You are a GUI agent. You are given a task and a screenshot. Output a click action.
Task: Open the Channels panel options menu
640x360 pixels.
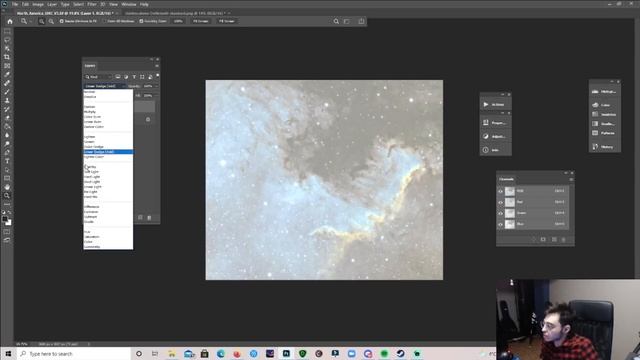[x=571, y=179]
